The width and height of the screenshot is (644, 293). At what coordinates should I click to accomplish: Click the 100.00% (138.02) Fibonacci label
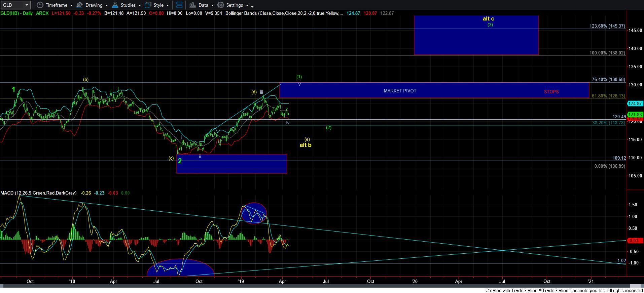click(607, 53)
